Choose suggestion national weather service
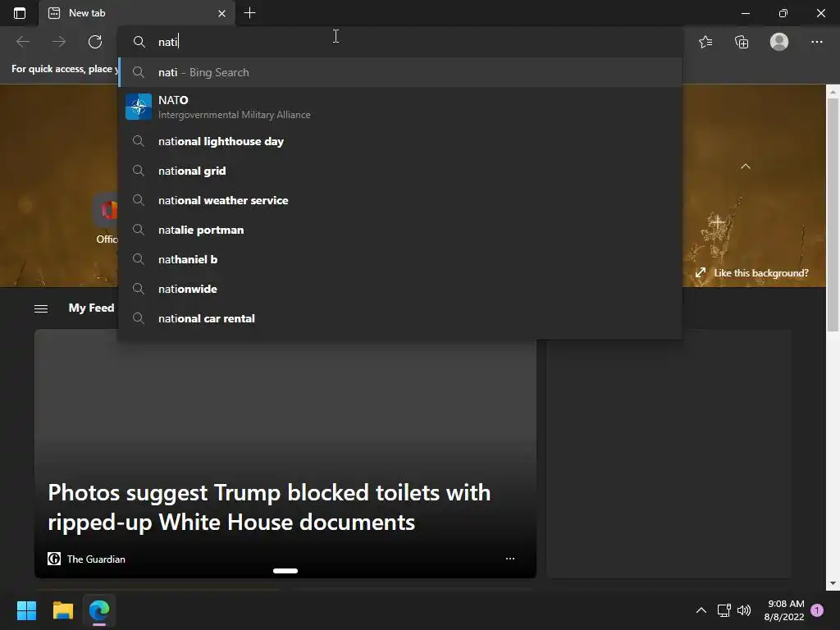840x630 pixels. [399, 200]
